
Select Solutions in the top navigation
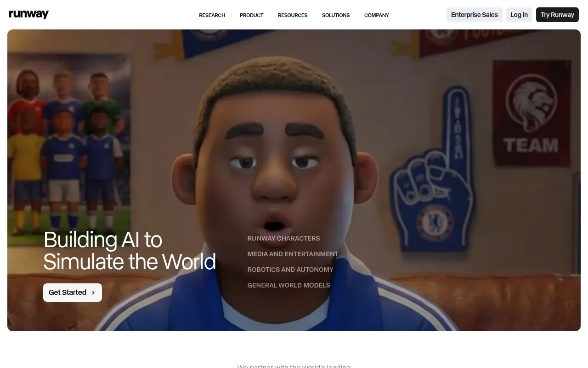335,15
